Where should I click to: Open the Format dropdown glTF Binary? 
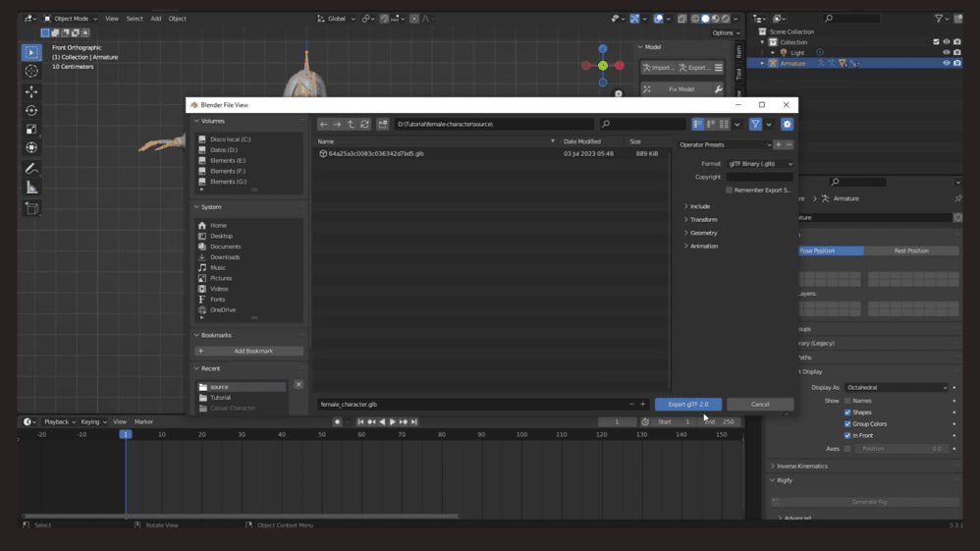(x=760, y=164)
